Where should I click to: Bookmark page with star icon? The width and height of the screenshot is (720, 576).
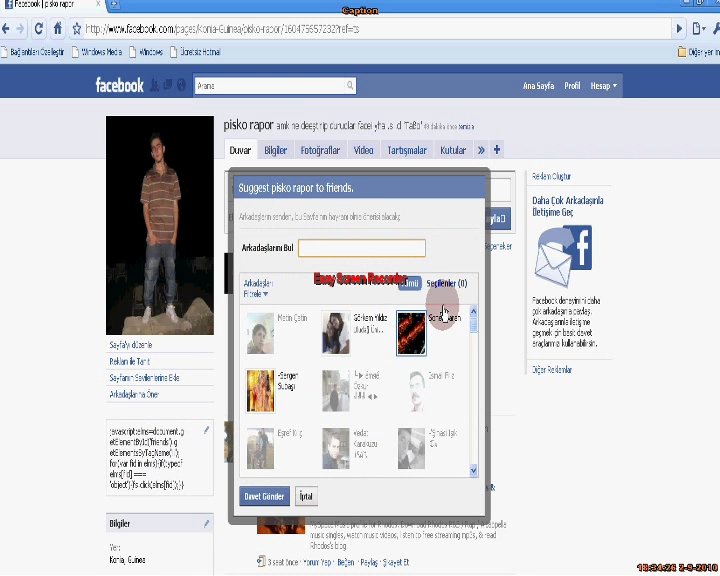click(77, 29)
